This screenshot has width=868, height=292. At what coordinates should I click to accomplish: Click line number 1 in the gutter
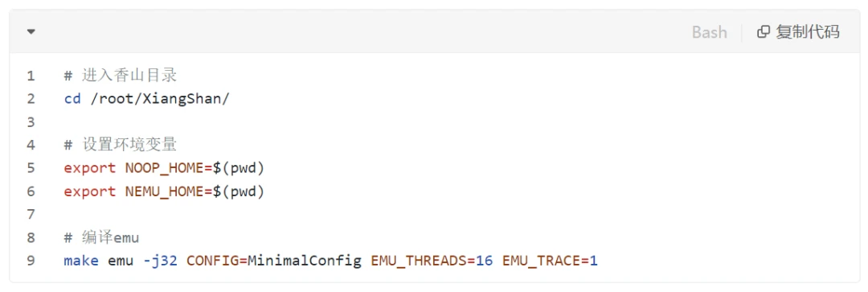click(x=31, y=76)
